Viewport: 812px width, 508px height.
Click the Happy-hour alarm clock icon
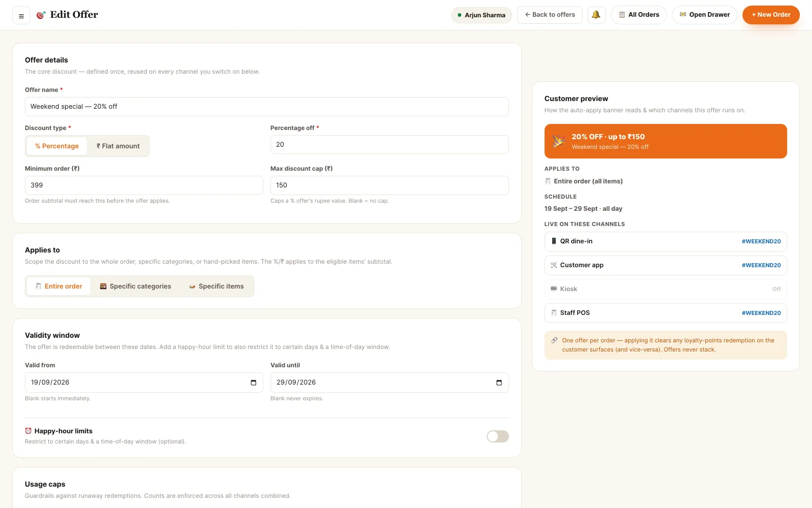click(x=28, y=431)
